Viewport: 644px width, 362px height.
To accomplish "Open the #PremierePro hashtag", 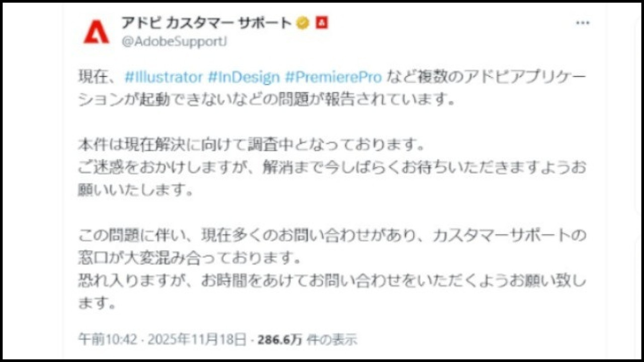I will (x=334, y=77).
